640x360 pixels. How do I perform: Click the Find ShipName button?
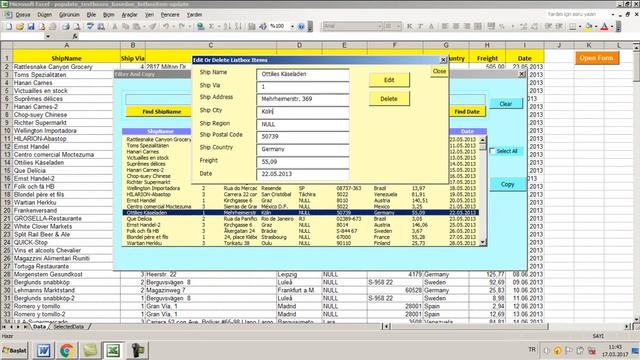[162, 111]
